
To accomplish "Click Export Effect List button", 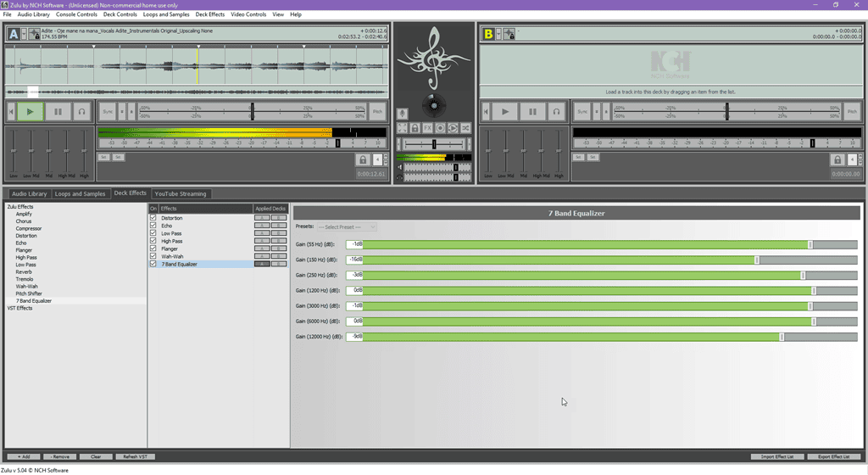I will [834, 456].
